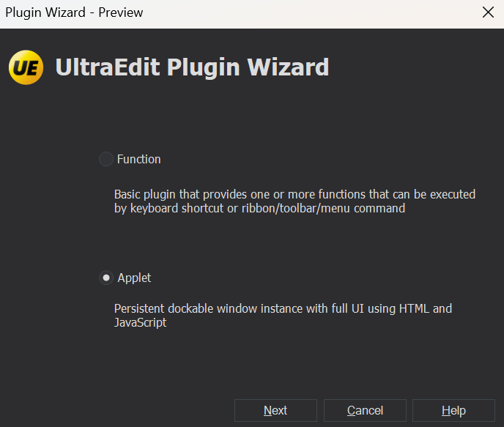Image resolution: width=504 pixels, height=427 pixels.
Task: Pick the persistent dockable window plugin type
Action: [106, 278]
